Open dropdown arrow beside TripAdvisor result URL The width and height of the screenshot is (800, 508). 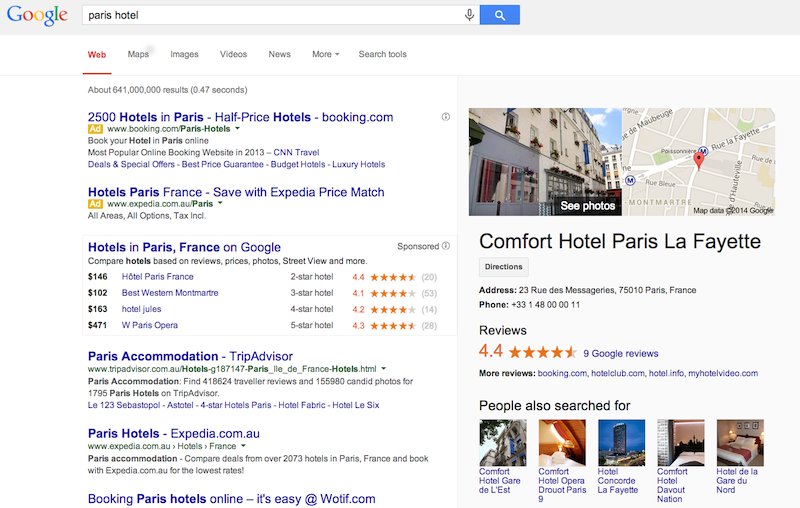tap(384, 368)
